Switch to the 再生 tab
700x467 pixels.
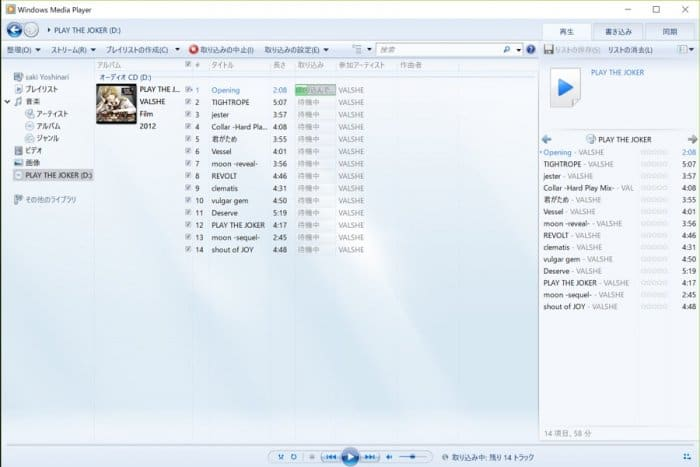567,32
